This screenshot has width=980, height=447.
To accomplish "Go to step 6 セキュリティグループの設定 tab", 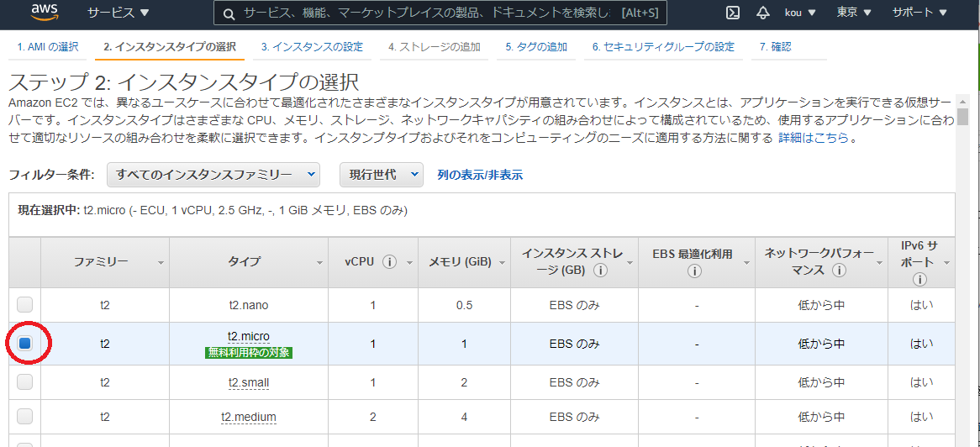I will 663,47.
